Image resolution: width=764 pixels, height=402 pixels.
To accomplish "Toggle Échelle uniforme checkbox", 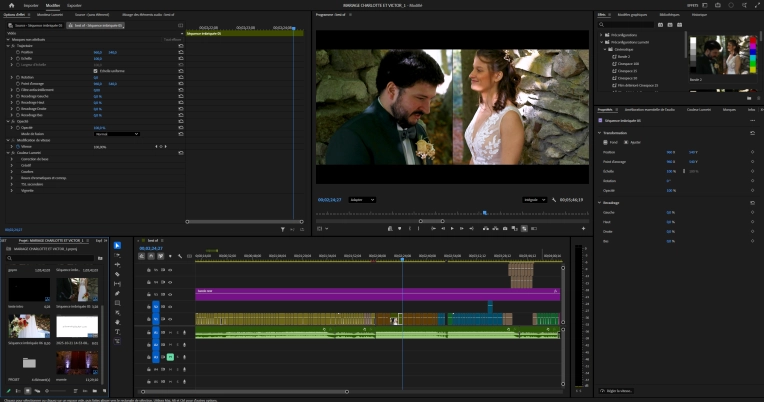I will [96, 71].
